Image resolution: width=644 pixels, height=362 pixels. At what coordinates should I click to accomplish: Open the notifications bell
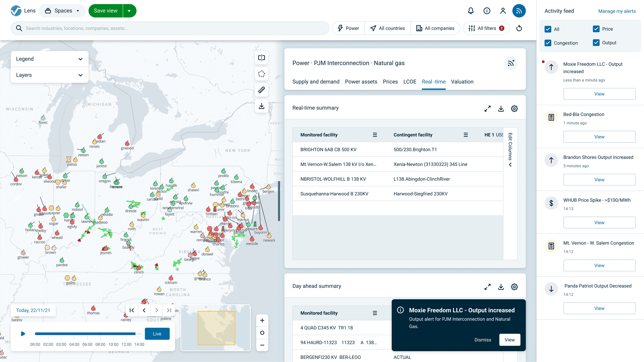(x=471, y=11)
